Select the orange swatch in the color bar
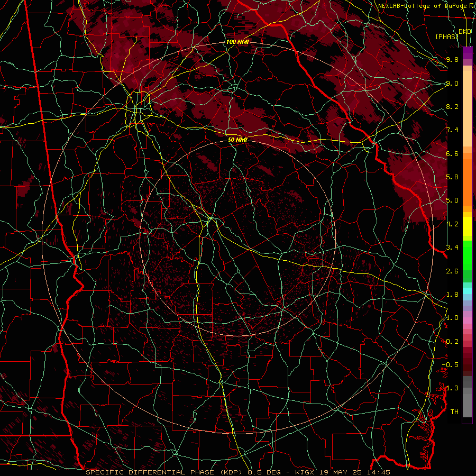The image size is (476, 476). point(467,183)
